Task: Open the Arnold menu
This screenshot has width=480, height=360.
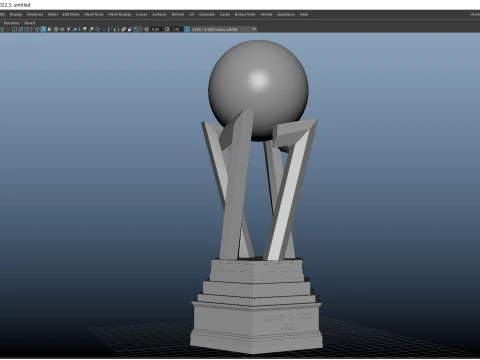Action: click(266, 14)
